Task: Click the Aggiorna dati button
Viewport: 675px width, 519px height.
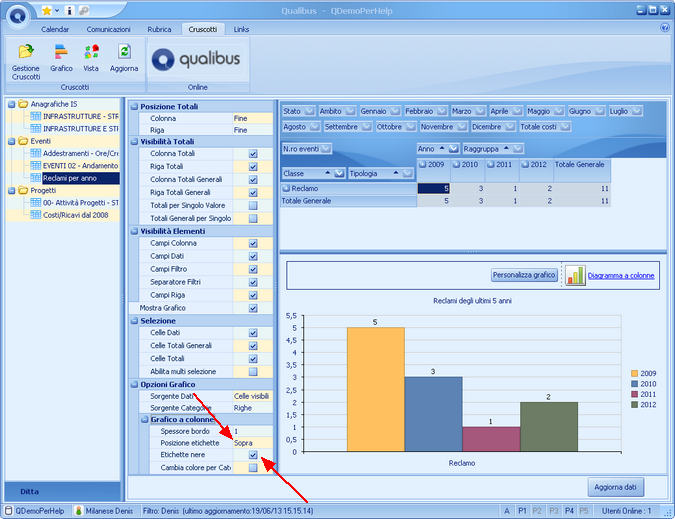Action: tap(615, 487)
